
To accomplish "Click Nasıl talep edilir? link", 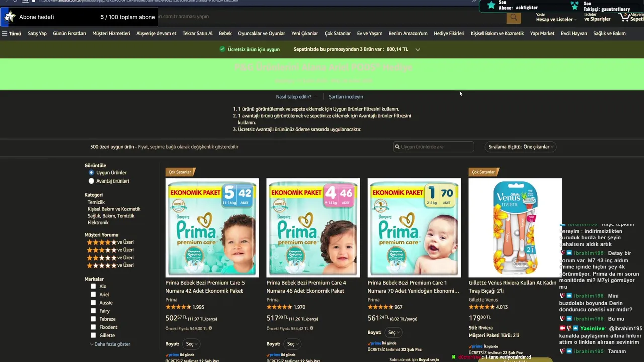I will [x=294, y=97].
